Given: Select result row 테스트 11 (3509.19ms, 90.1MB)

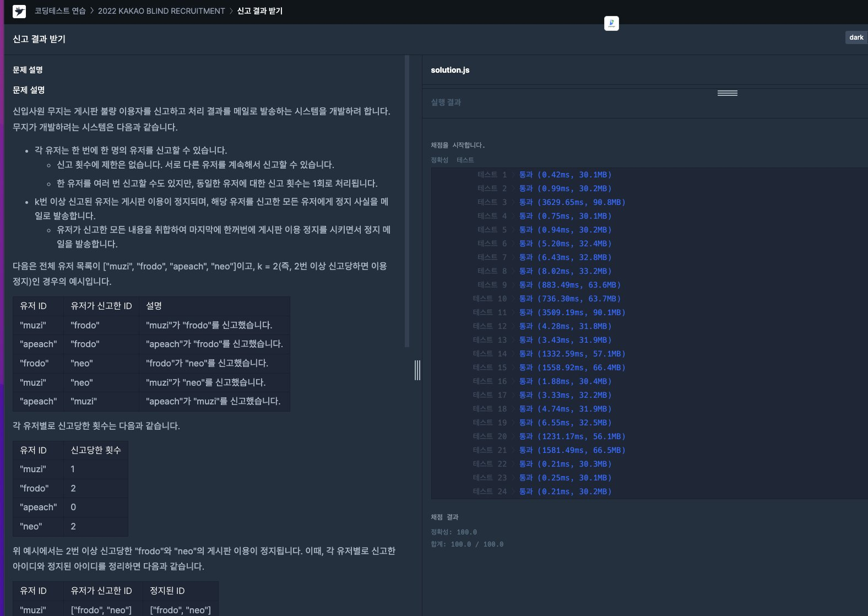Looking at the screenshot, I should click(x=549, y=312).
